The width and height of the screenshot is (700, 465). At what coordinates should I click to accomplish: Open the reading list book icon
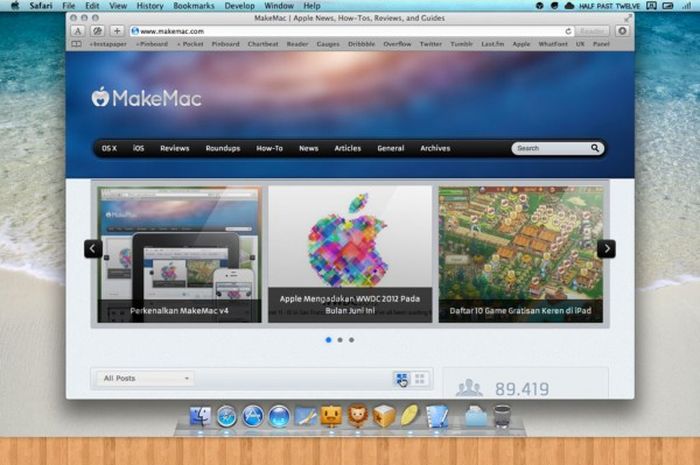(x=77, y=44)
